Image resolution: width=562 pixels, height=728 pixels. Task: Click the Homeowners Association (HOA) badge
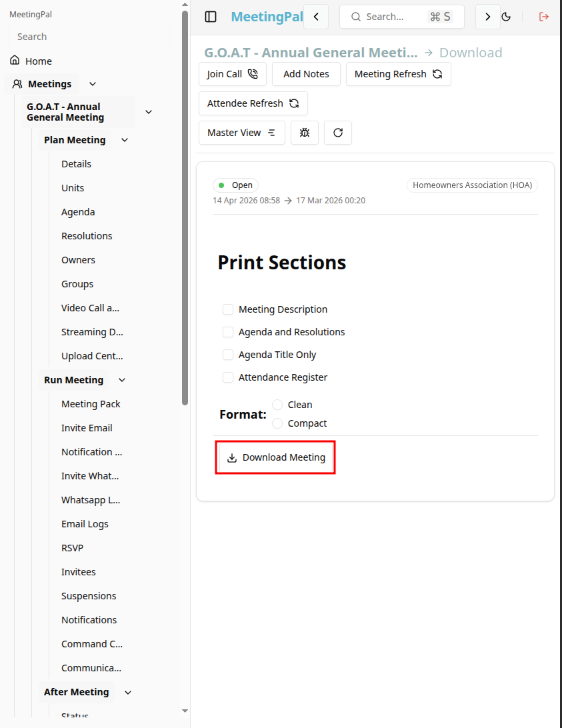click(473, 185)
